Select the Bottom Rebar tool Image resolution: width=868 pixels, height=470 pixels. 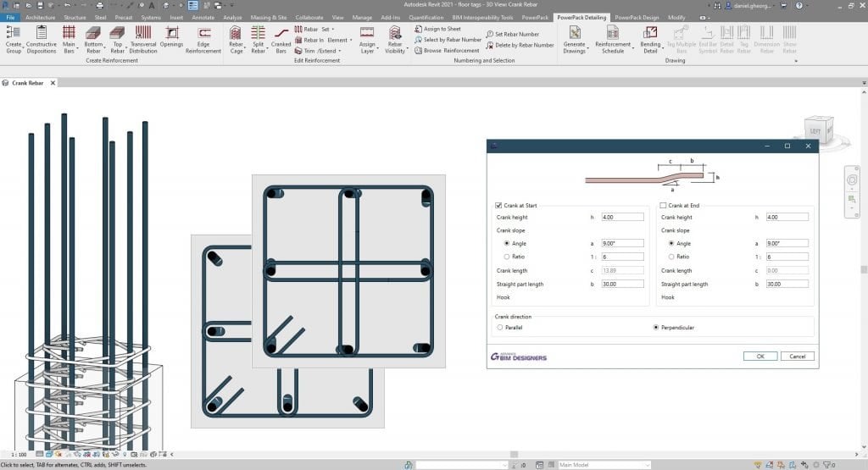[93, 40]
